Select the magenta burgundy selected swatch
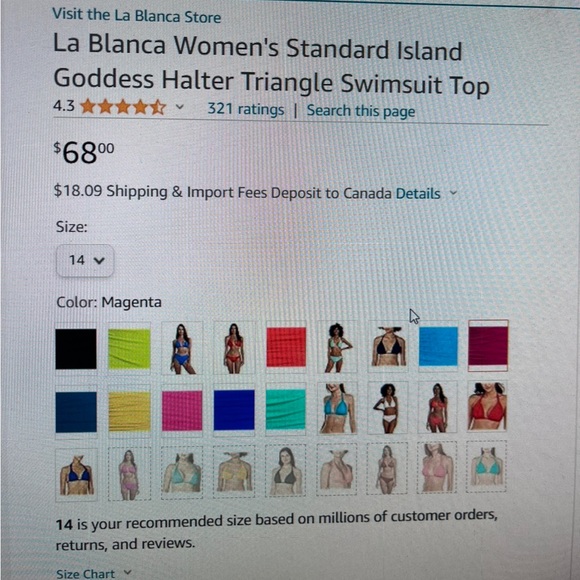This screenshot has height=580, width=580. (x=488, y=346)
